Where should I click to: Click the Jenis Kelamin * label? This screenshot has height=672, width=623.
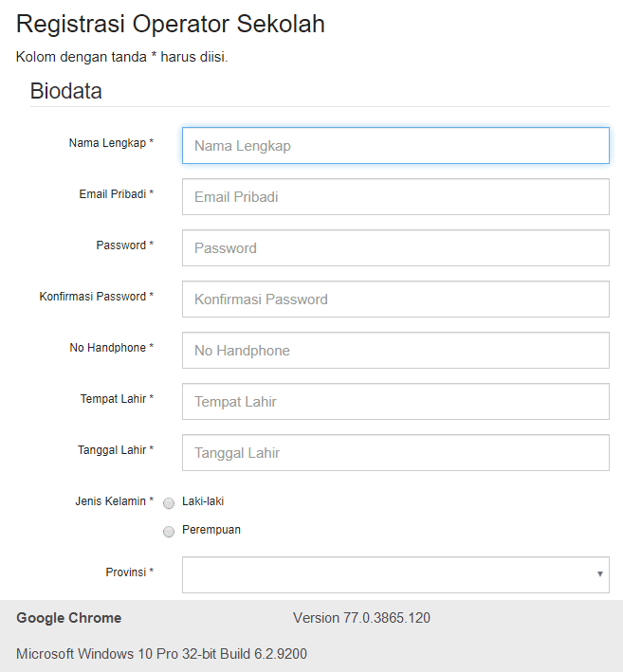[x=115, y=501]
